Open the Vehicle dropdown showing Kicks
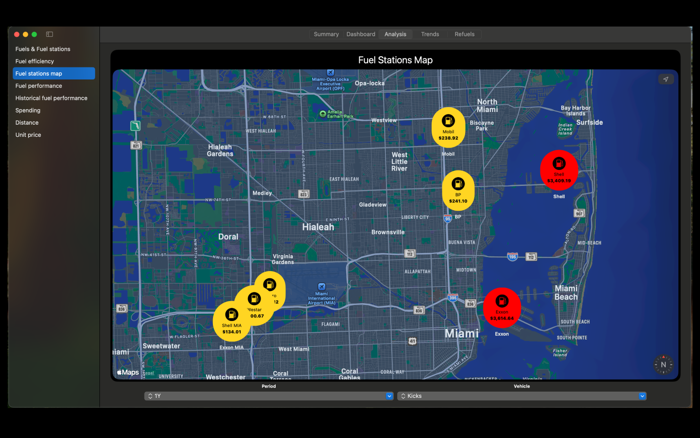 522,396
